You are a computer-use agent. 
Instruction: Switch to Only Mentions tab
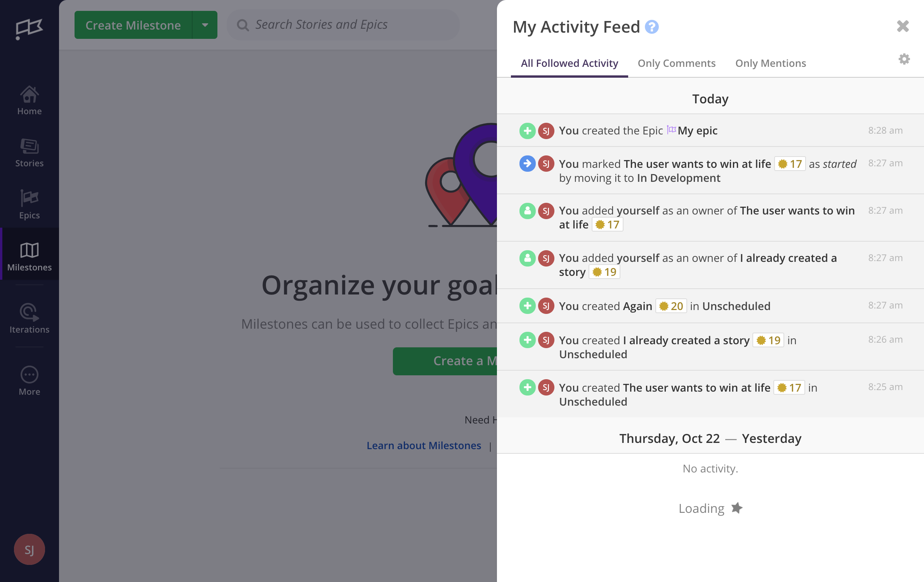click(x=771, y=62)
